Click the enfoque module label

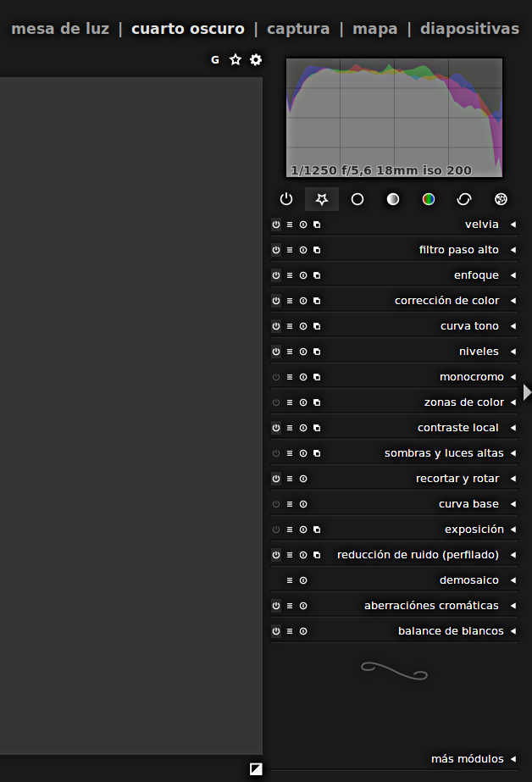tap(476, 275)
